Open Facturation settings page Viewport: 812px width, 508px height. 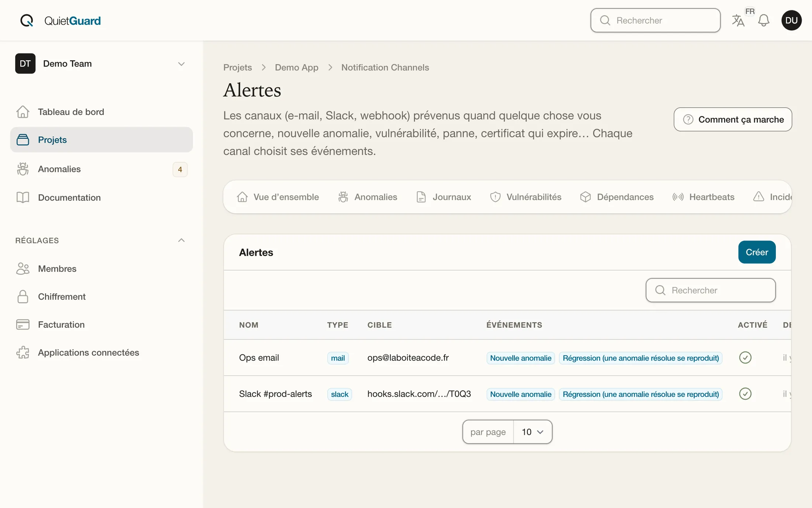point(101,324)
